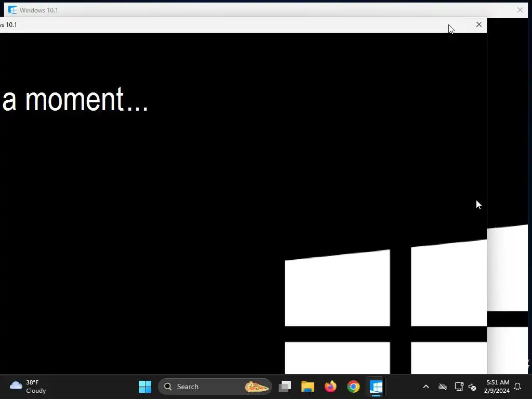Click the muted volume tray icon
532x399 pixels.
pyautogui.click(x=472, y=387)
